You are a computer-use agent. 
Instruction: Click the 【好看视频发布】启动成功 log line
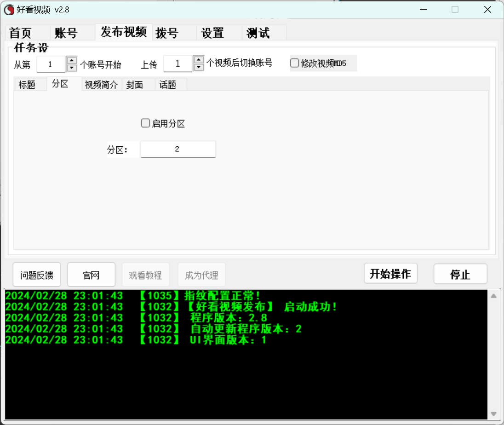tap(171, 307)
